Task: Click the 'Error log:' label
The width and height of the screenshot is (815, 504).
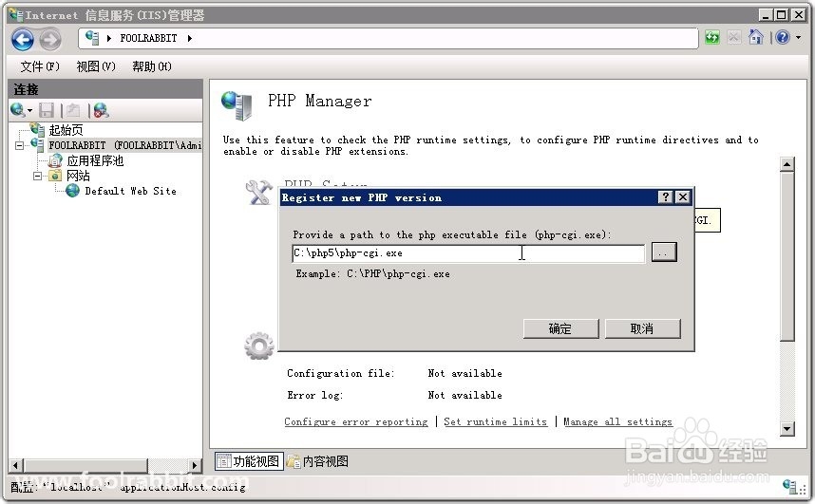Action: click(x=315, y=395)
